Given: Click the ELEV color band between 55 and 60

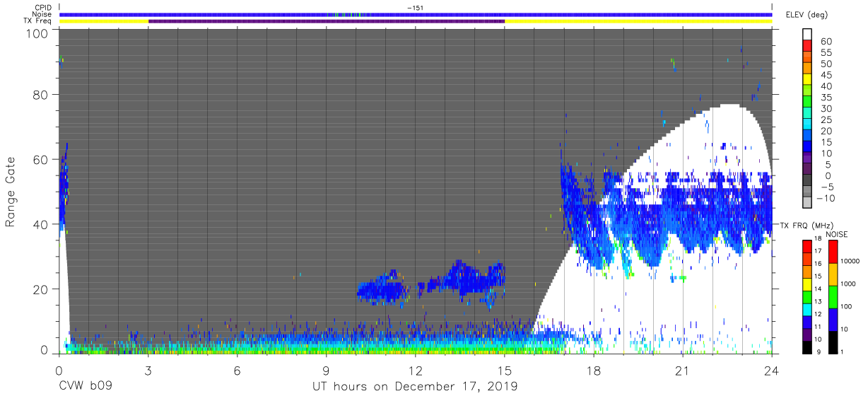Looking at the screenshot, I should click(808, 46).
